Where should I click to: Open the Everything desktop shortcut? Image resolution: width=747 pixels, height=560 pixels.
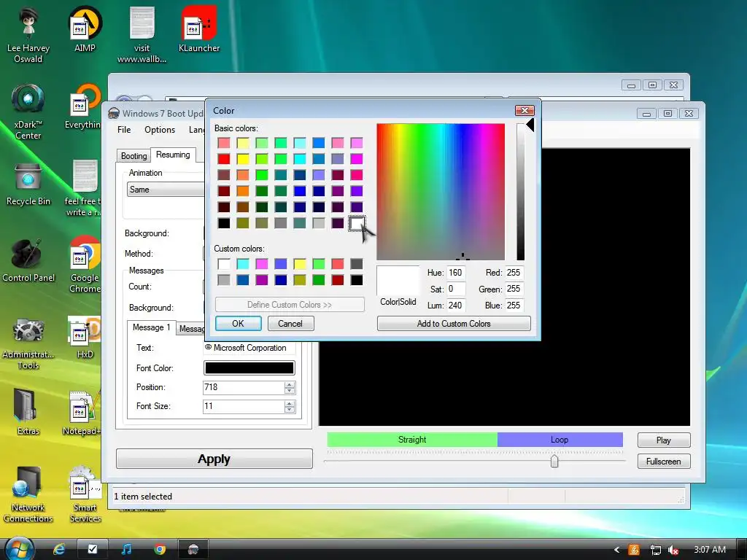[83, 106]
